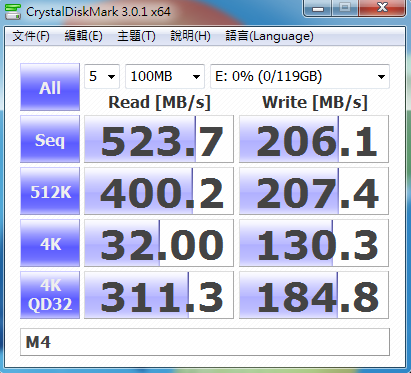Click the Seq read result 523.7
Image resolution: width=411 pixels, height=373 pixels.
(x=159, y=139)
